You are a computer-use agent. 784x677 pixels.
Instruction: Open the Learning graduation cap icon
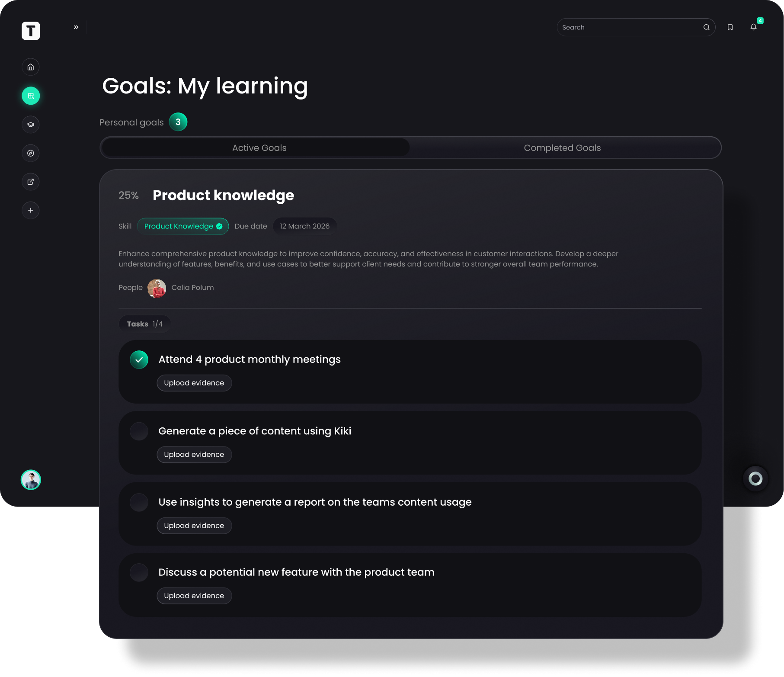click(x=30, y=124)
